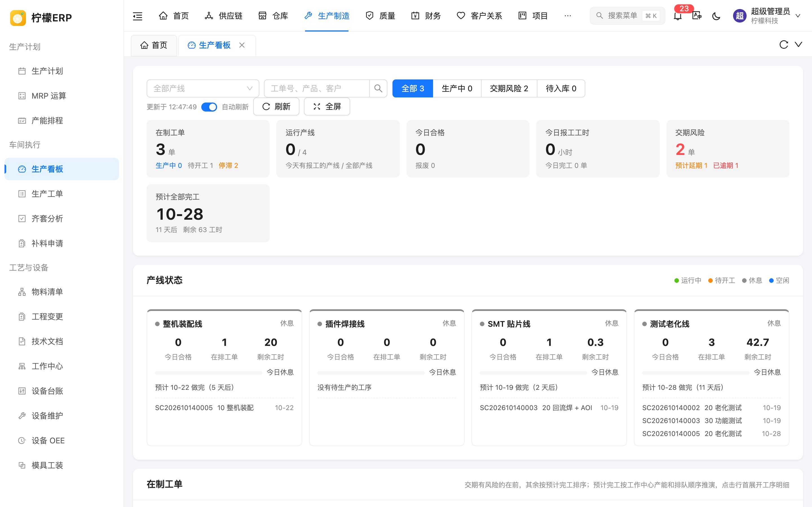Select the 交期风险 2 filter

pos(509,88)
